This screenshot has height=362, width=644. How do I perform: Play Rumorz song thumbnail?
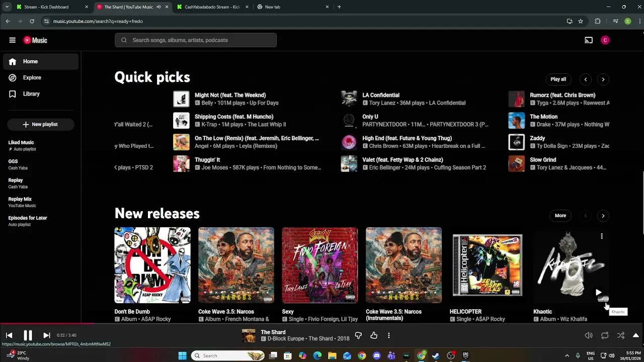(516, 99)
